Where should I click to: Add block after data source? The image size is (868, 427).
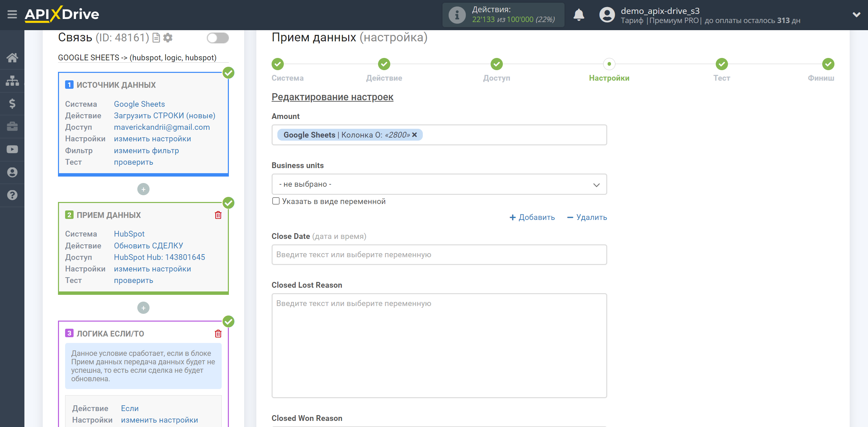[143, 189]
